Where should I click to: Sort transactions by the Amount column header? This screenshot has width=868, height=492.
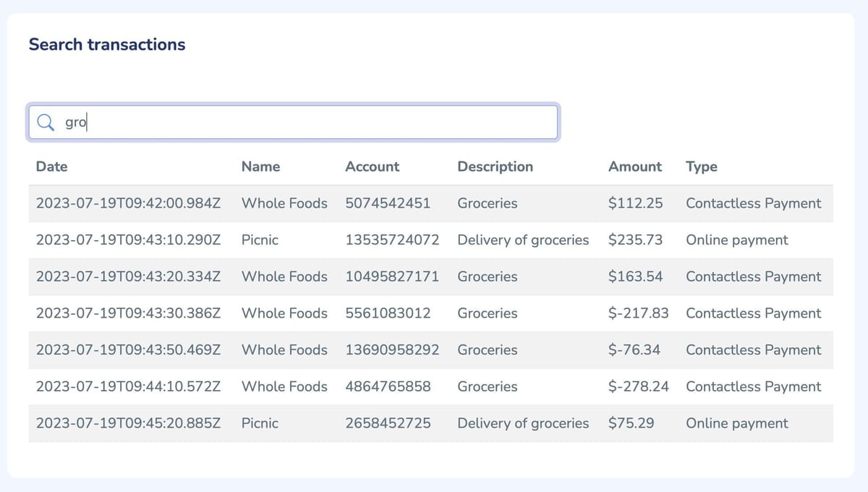click(x=634, y=166)
